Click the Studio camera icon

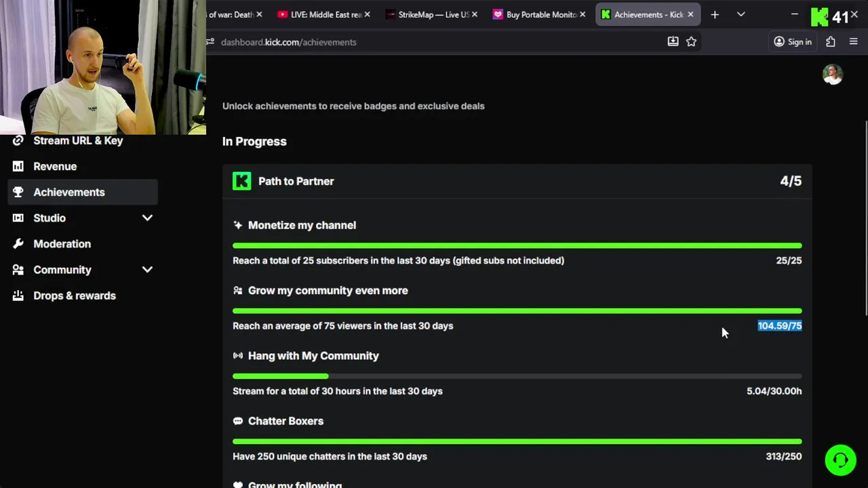click(x=18, y=218)
